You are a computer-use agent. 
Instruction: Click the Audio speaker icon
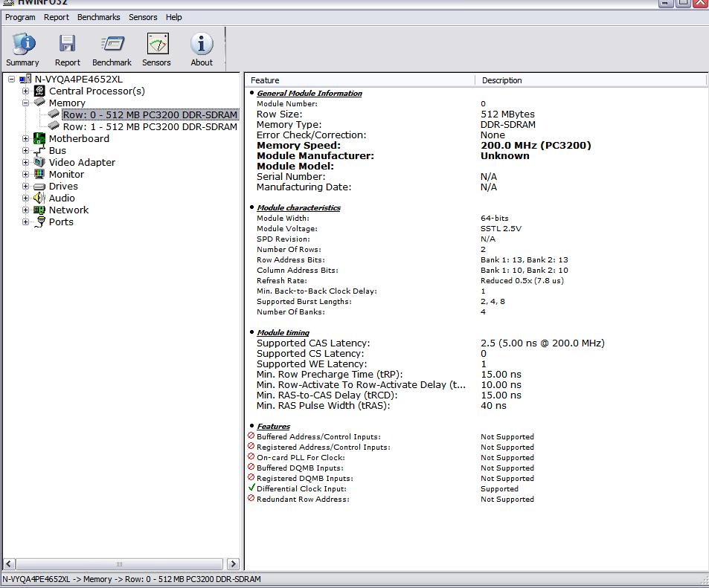[x=39, y=198]
